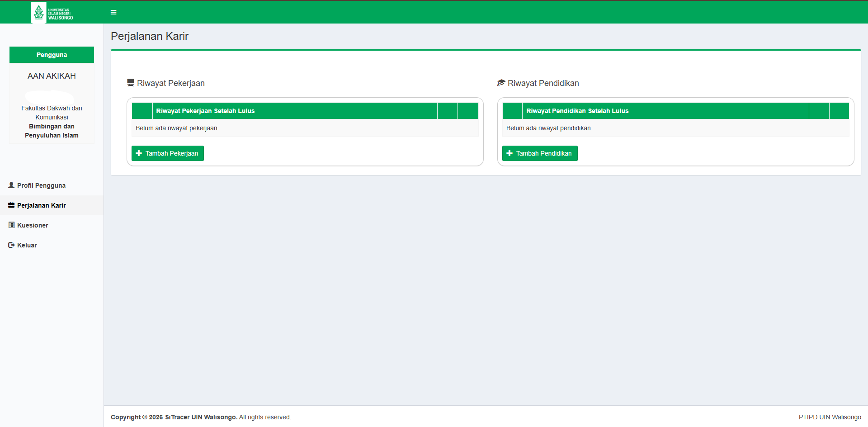Click the Belum ada riwayat pendidikan row
Viewport: 868px width, 427px height.
[x=548, y=128]
